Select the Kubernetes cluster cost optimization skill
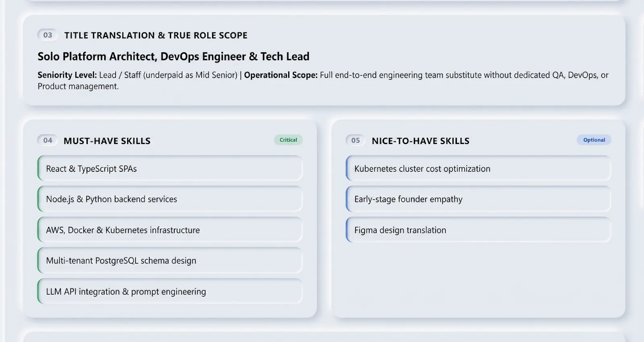This screenshot has width=644, height=342. point(478,169)
